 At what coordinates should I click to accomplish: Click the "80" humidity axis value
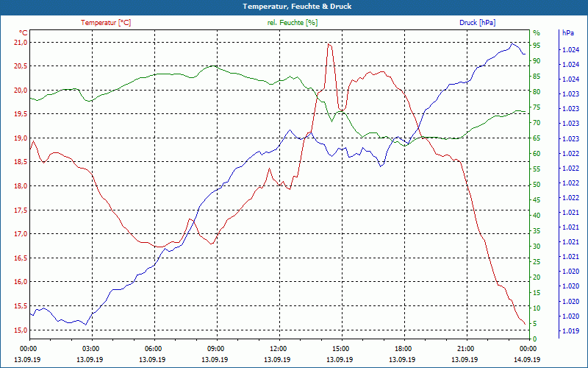[537, 91]
